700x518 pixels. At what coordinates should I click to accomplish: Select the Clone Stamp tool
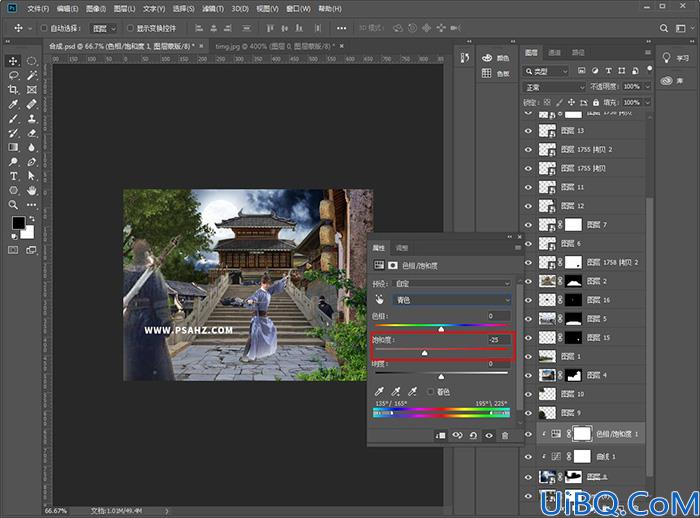31,118
